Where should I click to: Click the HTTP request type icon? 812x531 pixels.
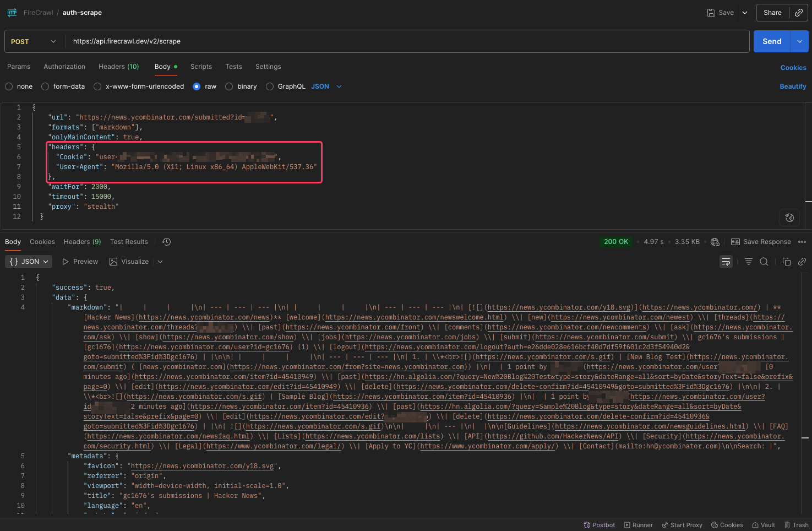click(12, 13)
